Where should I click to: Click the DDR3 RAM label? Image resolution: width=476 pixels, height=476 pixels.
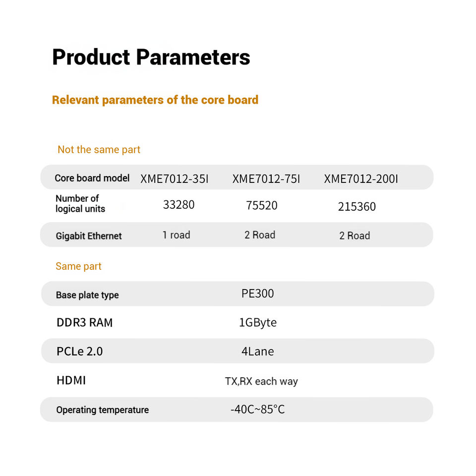(x=85, y=323)
